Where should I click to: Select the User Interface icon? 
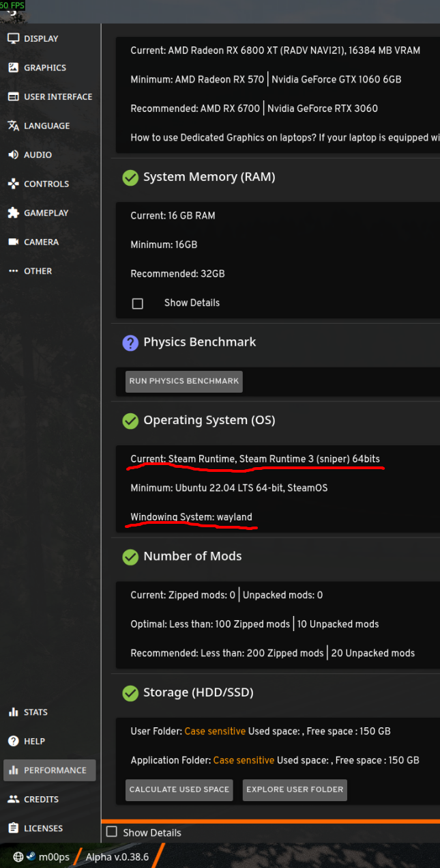coord(13,97)
